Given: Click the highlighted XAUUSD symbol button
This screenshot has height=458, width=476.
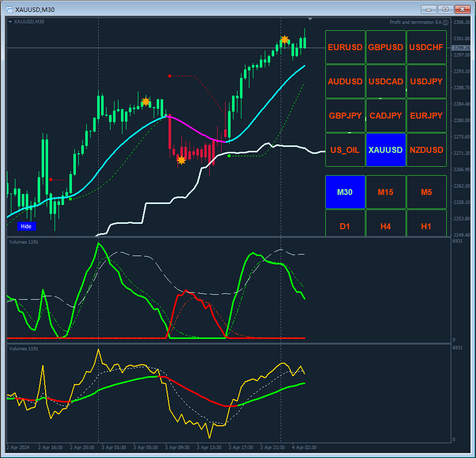Looking at the screenshot, I should point(386,150).
